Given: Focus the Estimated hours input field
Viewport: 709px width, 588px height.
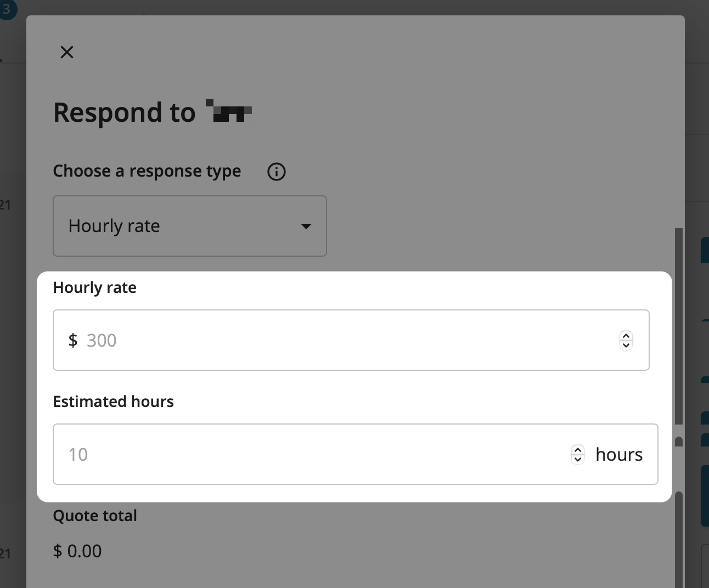Looking at the screenshot, I should [x=313, y=454].
